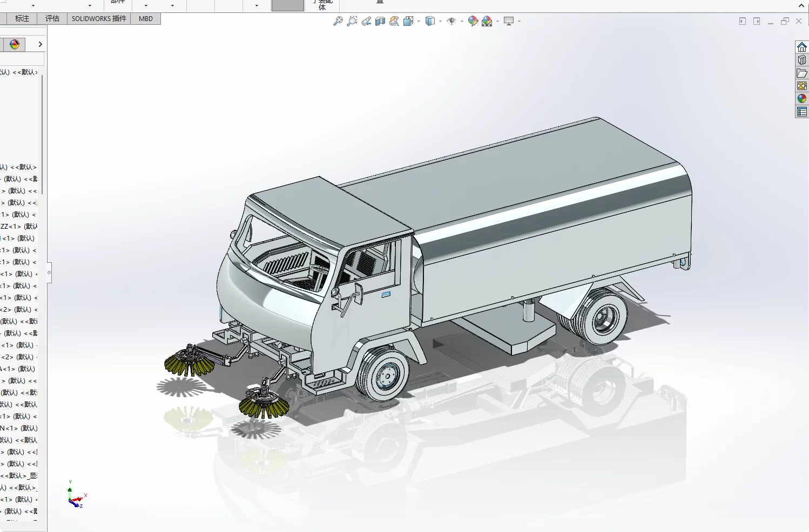The width and height of the screenshot is (809, 532).
Task: Click the feature tree vertical scrollbar
Action: point(42,135)
